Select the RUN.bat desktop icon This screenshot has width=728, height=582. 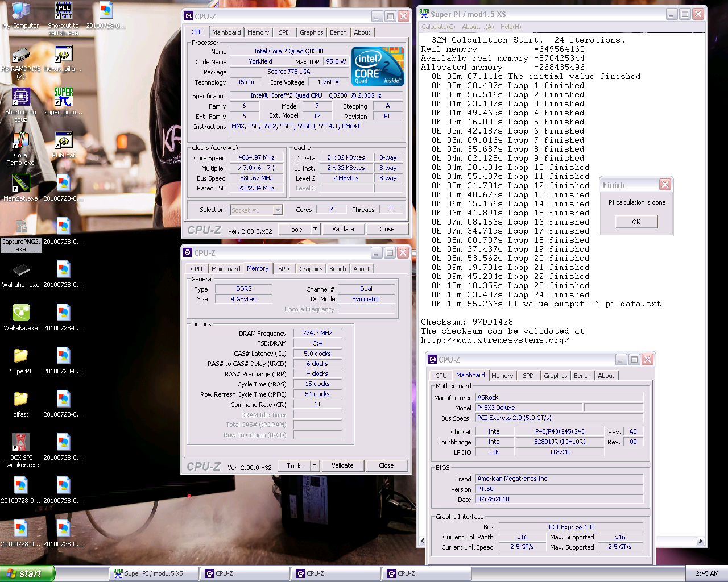point(63,145)
